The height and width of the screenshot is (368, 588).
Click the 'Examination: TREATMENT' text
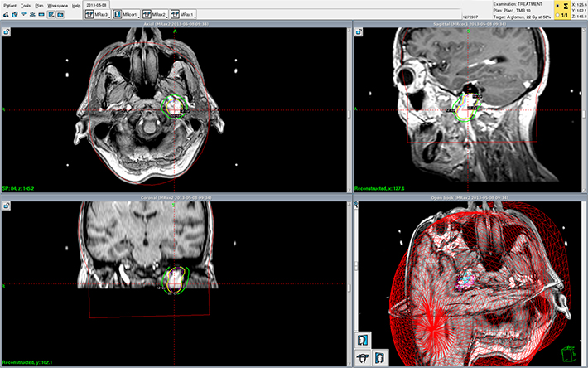click(518, 4)
